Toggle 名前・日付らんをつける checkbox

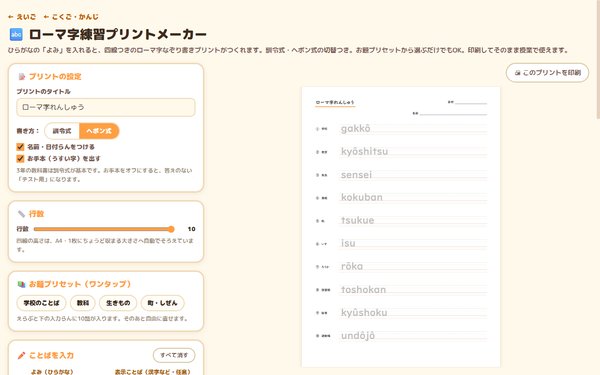click(20, 147)
